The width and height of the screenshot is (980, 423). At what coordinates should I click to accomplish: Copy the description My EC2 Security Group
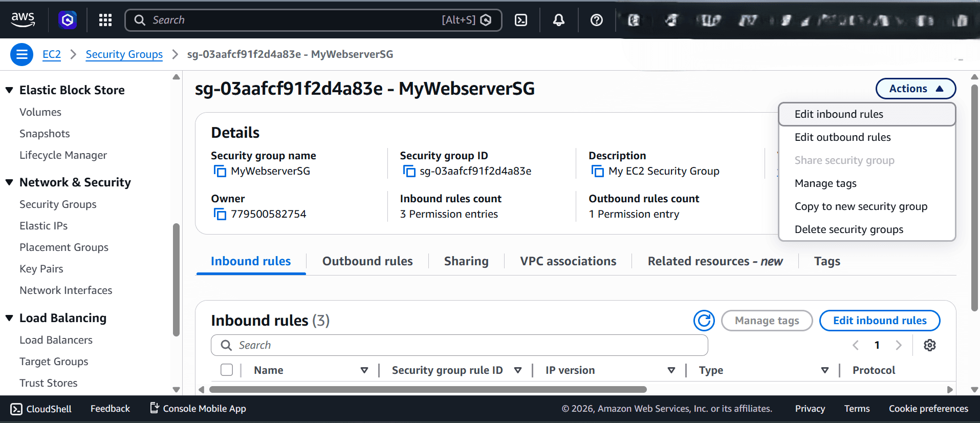coord(597,171)
